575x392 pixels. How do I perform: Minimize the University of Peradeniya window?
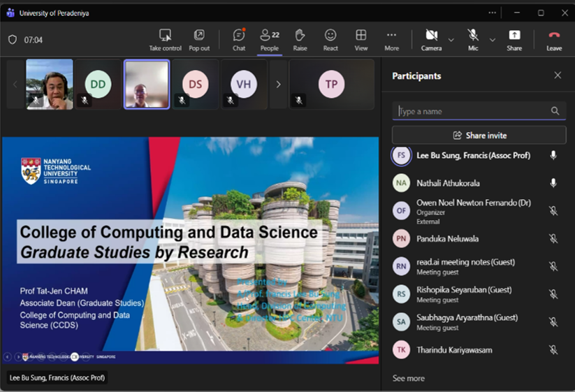[517, 13]
